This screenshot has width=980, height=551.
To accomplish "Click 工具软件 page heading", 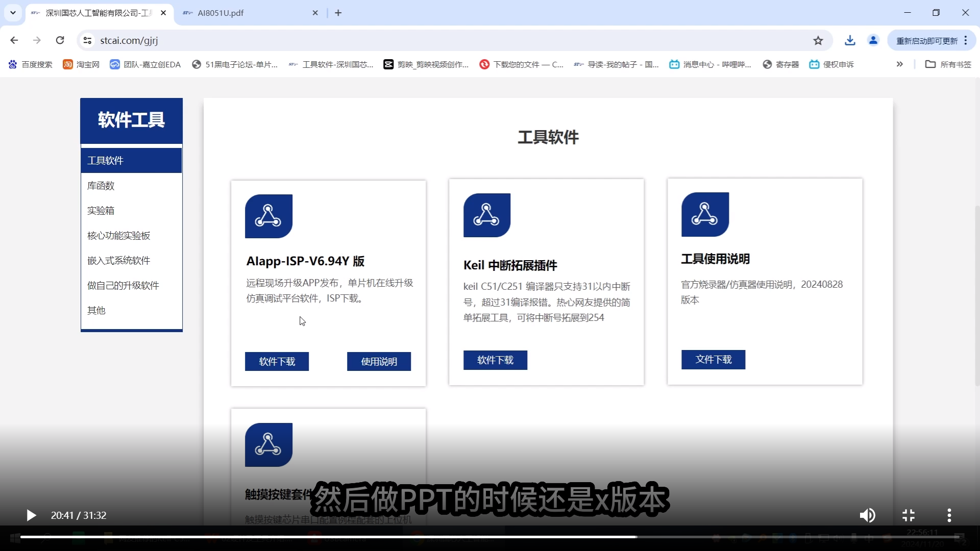I will pos(548,137).
